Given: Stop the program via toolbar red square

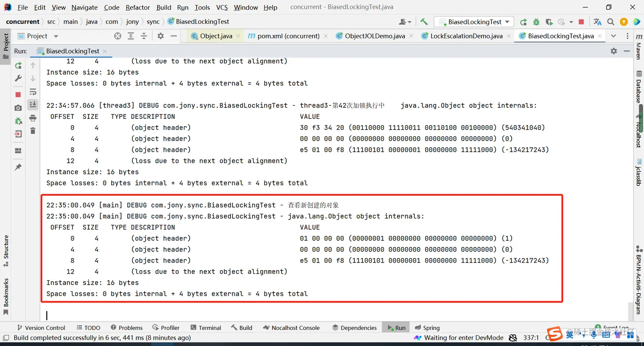Looking at the screenshot, I should click(581, 22).
